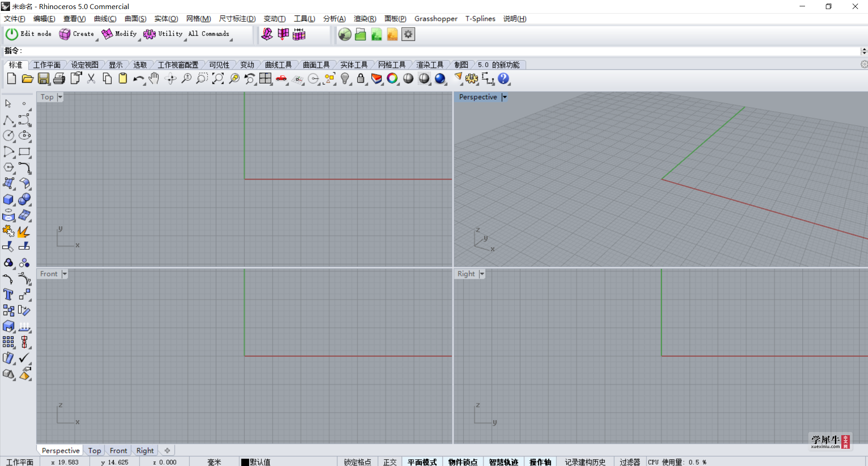Select the Box solid tool
This screenshot has width=868, height=466.
click(9, 199)
